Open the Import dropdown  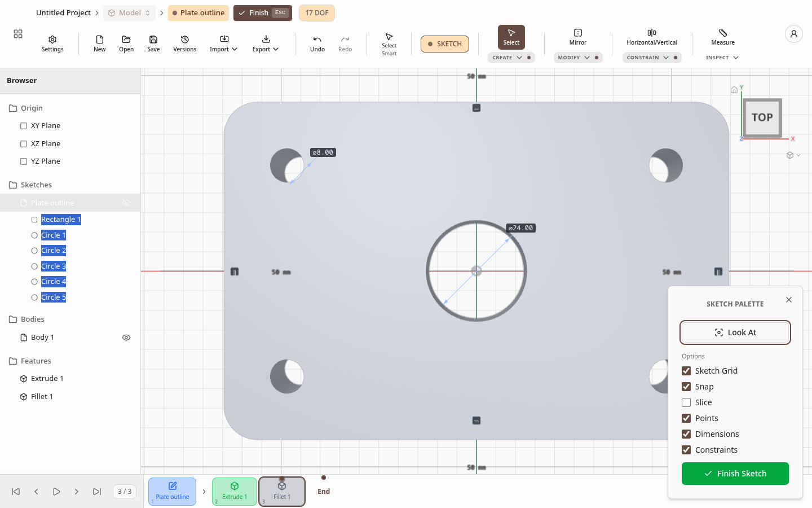pos(224,43)
